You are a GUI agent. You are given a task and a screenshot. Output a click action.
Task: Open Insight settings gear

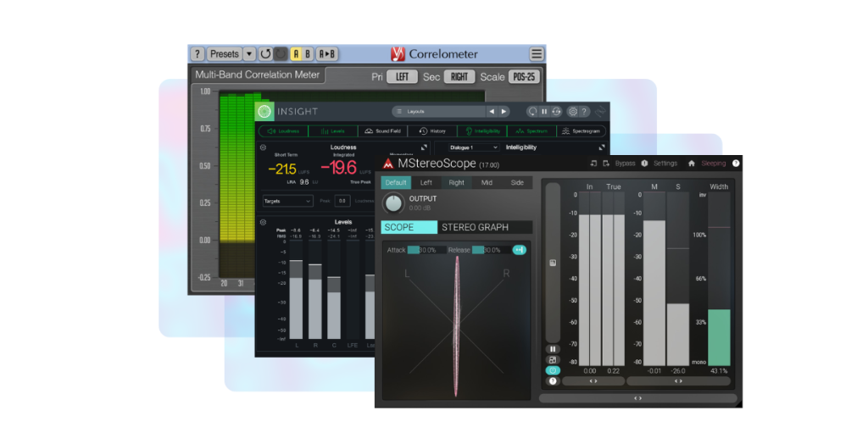pos(573,111)
